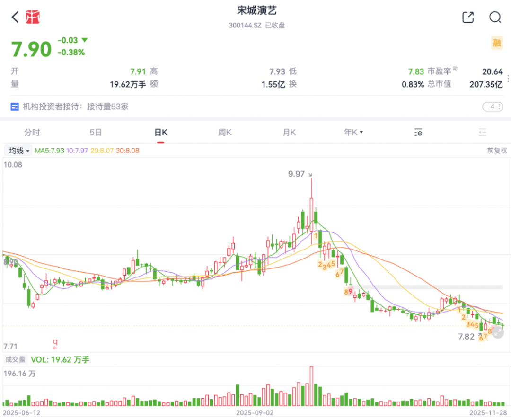Open stock search with magnifier icon
This screenshot has width=511, height=420.
pyautogui.click(x=495, y=18)
